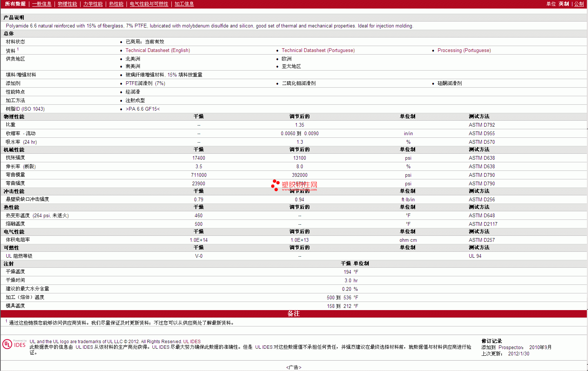Click the shrinkage range 0.0060 到 0.0090
Image resolution: width=588 pixels, height=371 pixels.
click(299, 133)
